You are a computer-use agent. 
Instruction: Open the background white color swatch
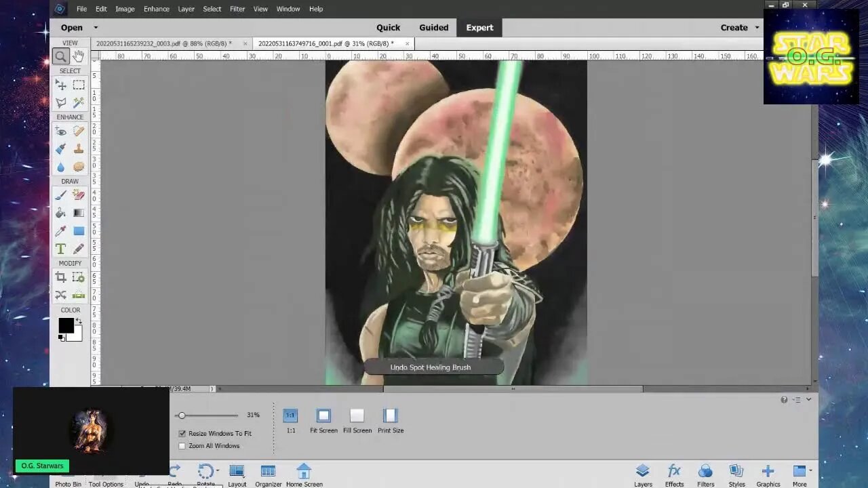(x=77, y=336)
